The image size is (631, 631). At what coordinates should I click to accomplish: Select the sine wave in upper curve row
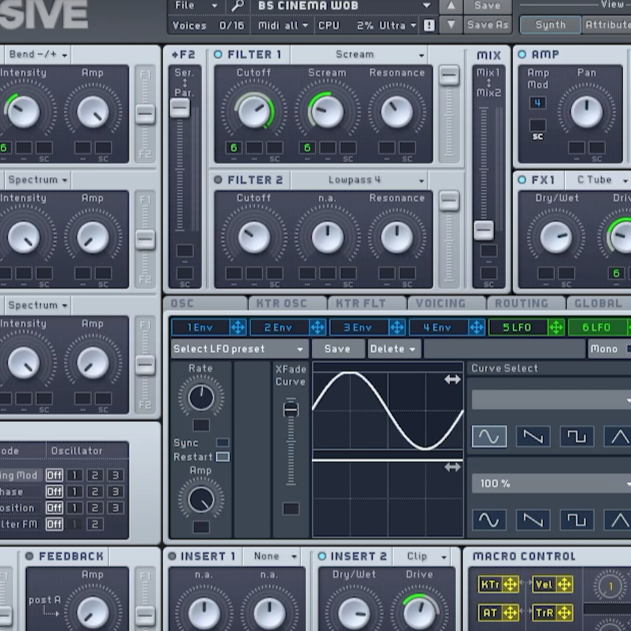click(489, 437)
